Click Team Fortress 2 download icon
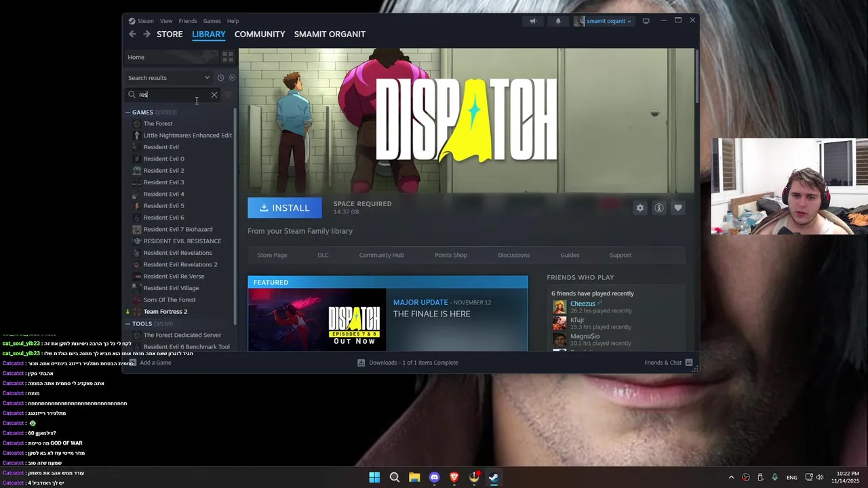The image size is (868, 488). 127,312
